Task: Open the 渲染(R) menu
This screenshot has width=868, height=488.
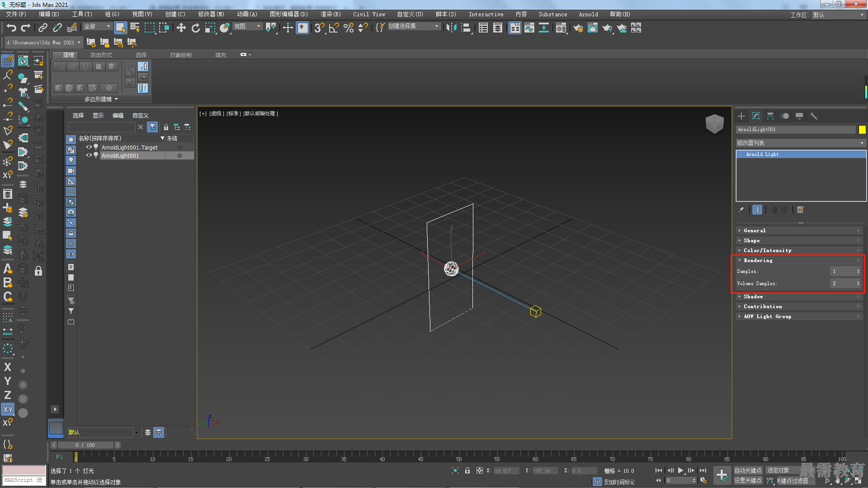Action: coord(330,14)
